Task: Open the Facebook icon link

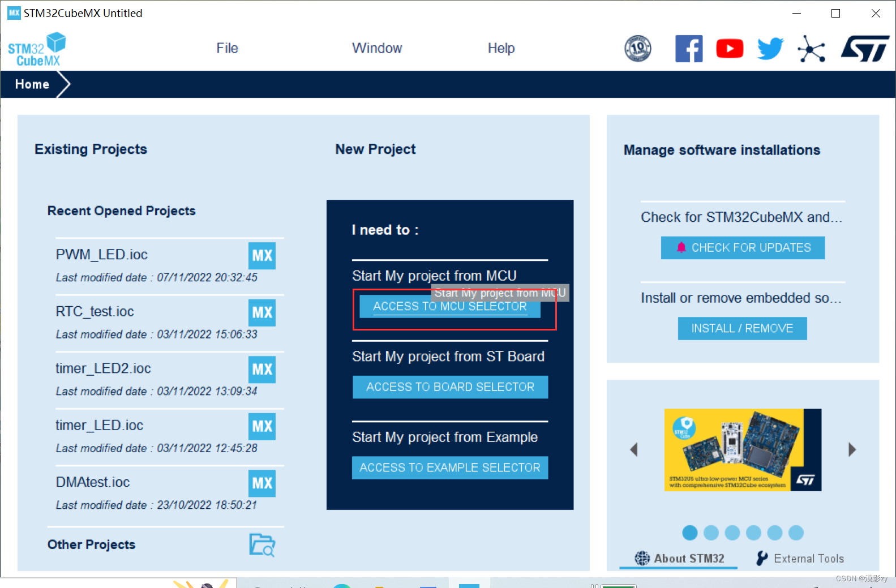Action: click(689, 49)
